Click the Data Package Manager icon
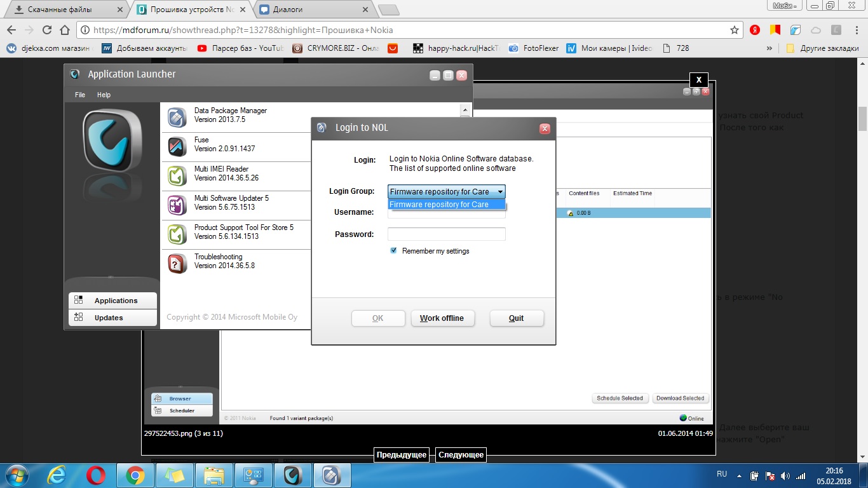This screenshot has width=868, height=488. (x=177, y=118)
